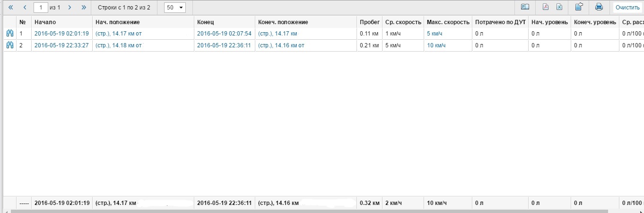This screenshot has height=213, width=644.
Task: Open end time 2016-05-19 22:36:11 in row 2
Action: (x=224, y=45)
